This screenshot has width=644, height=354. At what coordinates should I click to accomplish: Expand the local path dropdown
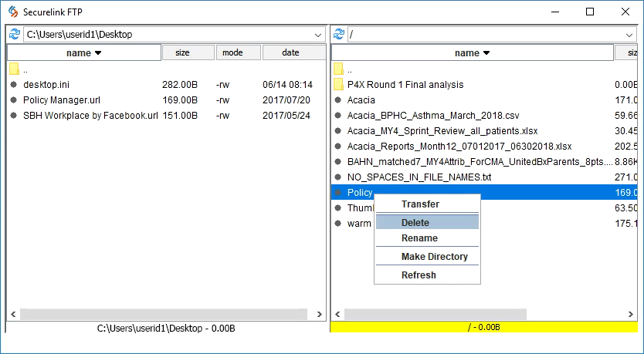click(319, 35)
